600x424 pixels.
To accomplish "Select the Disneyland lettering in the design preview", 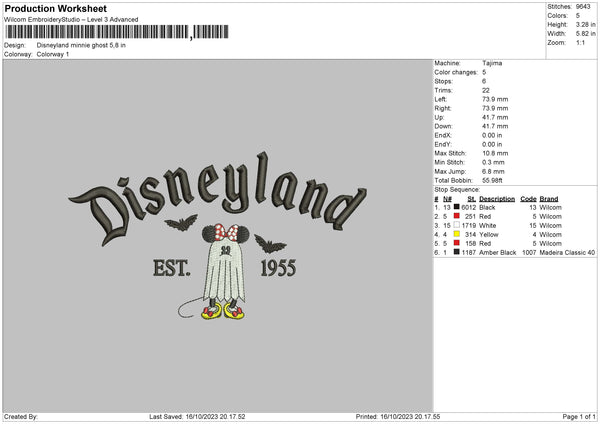I will (217, 197).
